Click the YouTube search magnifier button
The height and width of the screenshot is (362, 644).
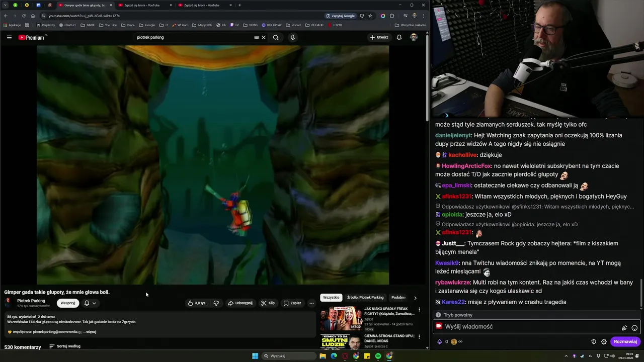[x=276, y=37]
